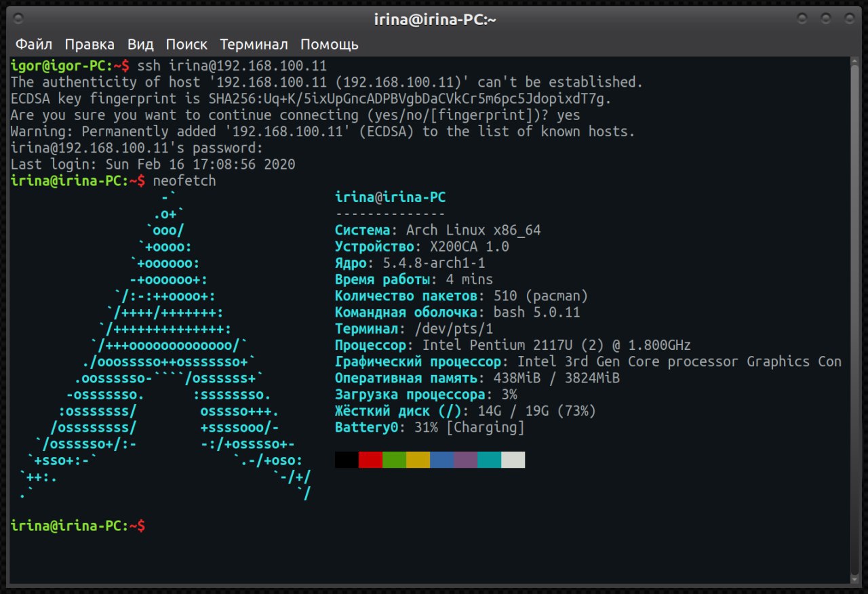The image size is (868, 594).
Task: Click the 'Графический процессор' line
Action: 588,361
